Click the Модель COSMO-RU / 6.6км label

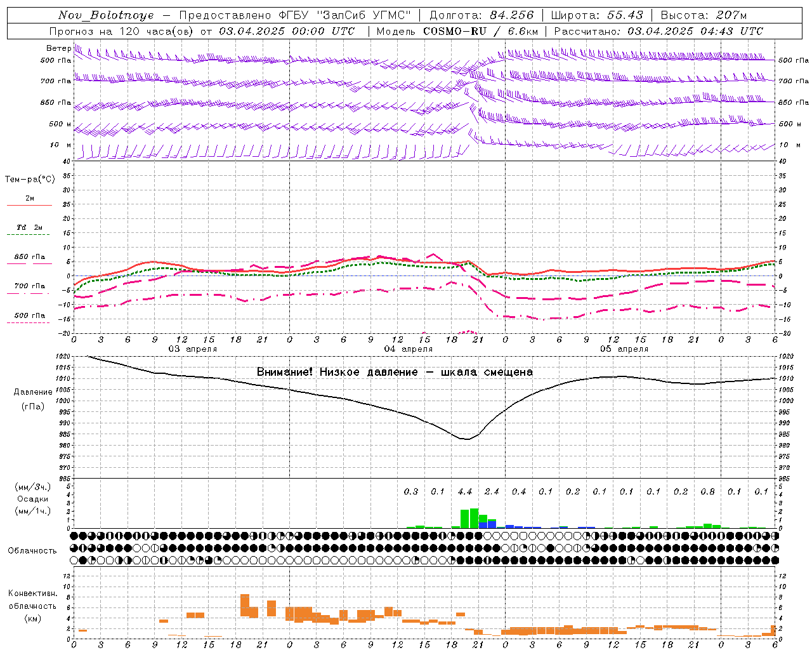457,31
